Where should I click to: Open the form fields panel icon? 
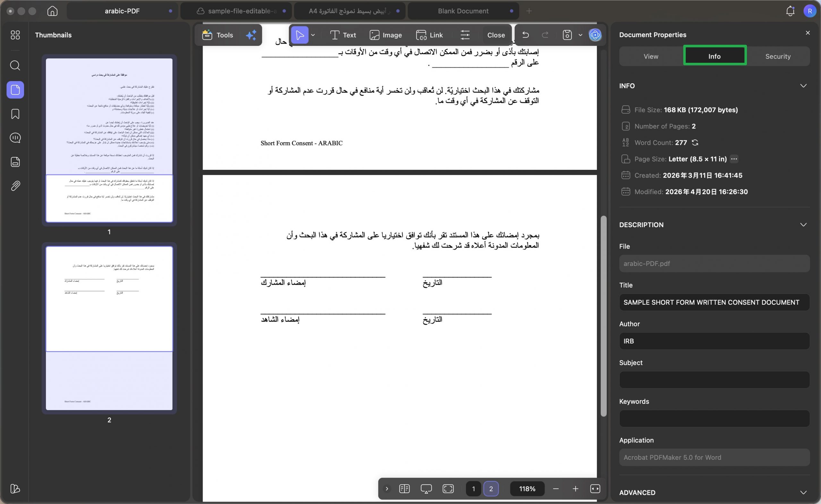(15, 162)
